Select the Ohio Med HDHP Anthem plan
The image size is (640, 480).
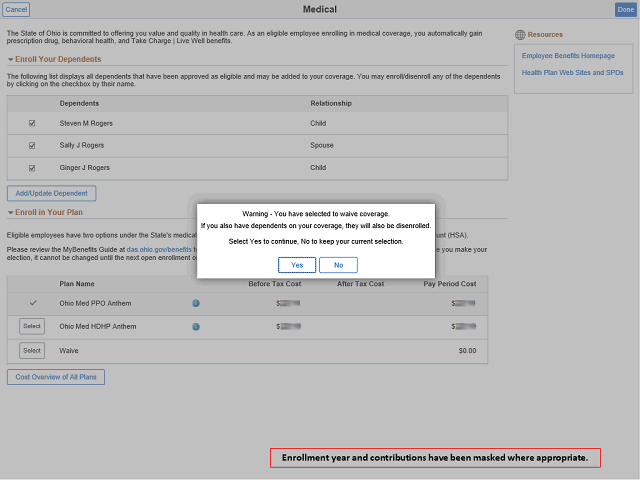click(x=32, y=326)
